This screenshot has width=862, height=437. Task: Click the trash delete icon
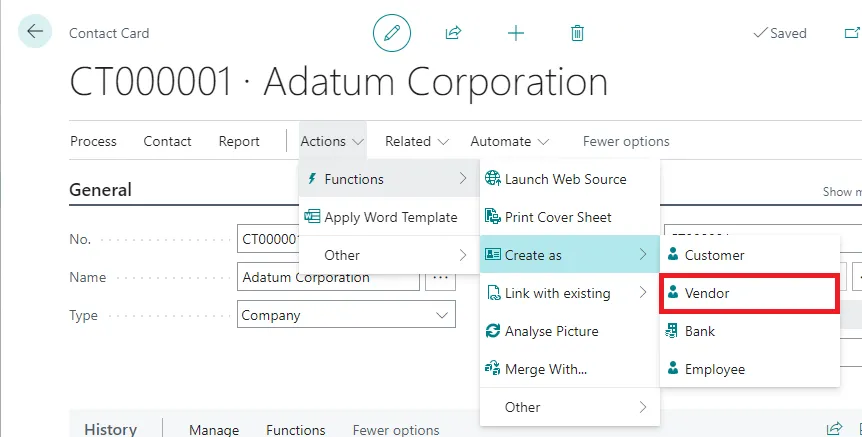click(577, 33)
